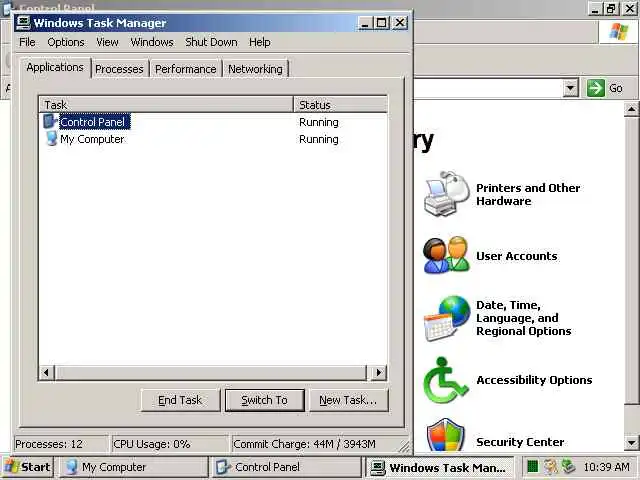The image size is (640, 480).
Task: Select the Control Panel task row
Action: point(213,122)
